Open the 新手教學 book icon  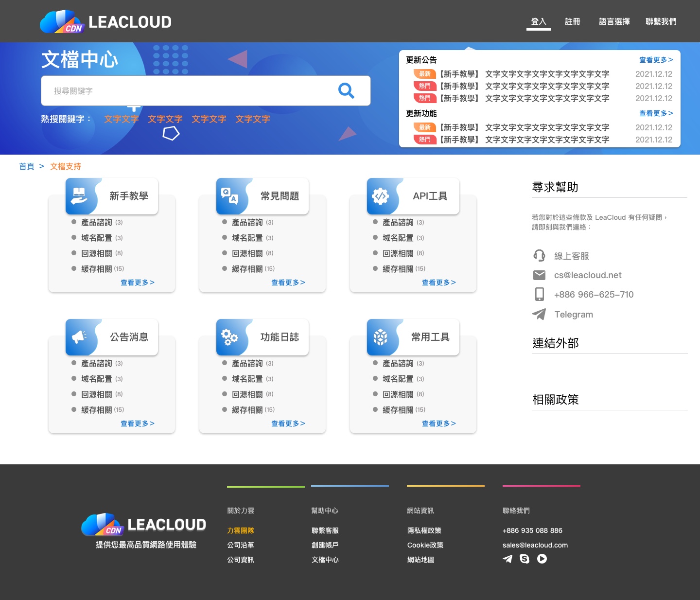pyautogui.click(x=79, y=196)
